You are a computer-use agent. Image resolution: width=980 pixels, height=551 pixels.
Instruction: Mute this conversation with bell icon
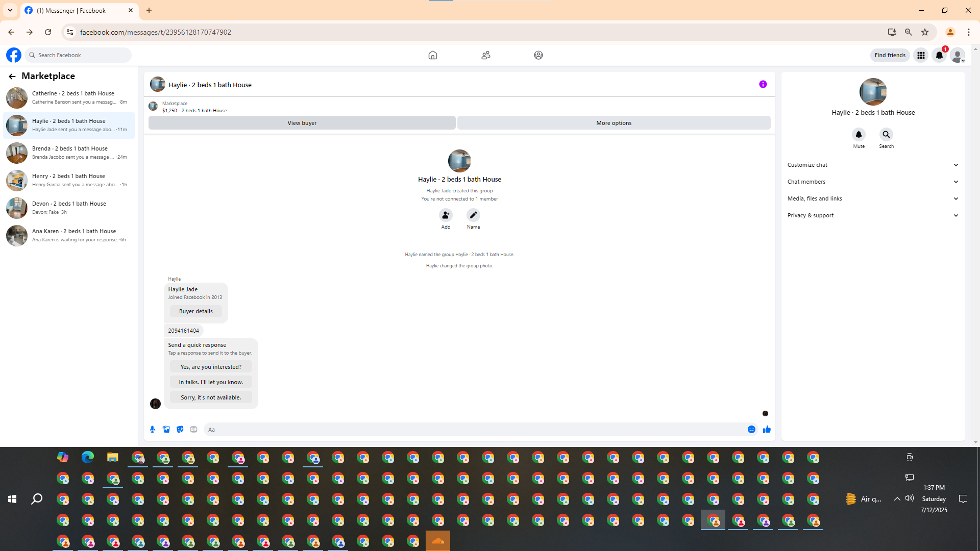coord(859,135)
